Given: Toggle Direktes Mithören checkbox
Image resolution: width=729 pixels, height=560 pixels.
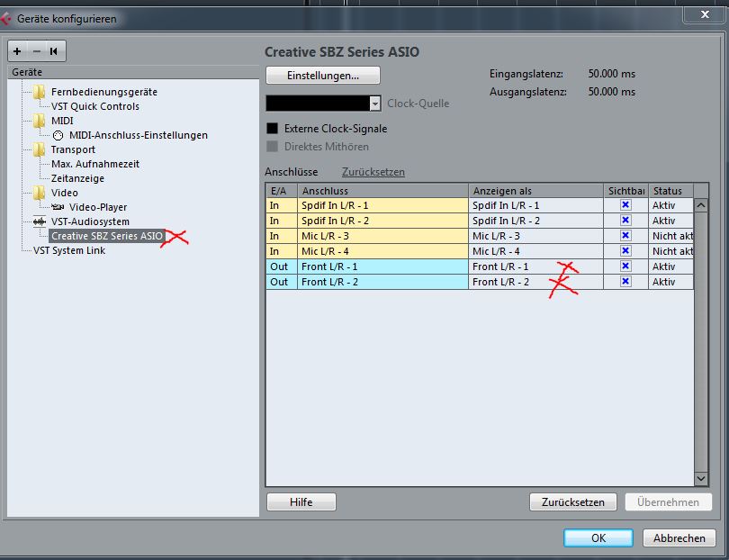Looking at the screenshot, I should tap(272, 147).
